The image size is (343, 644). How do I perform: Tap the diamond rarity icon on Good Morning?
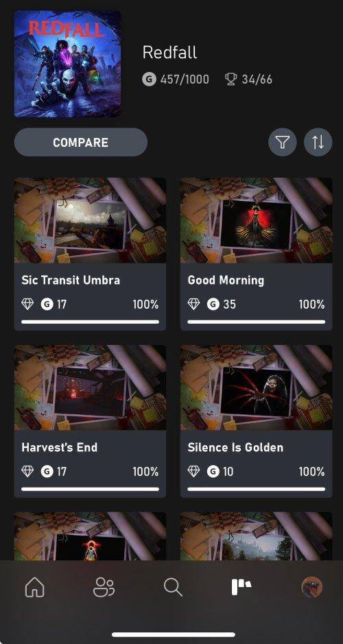pyautogui.click(x=193, y=304)
